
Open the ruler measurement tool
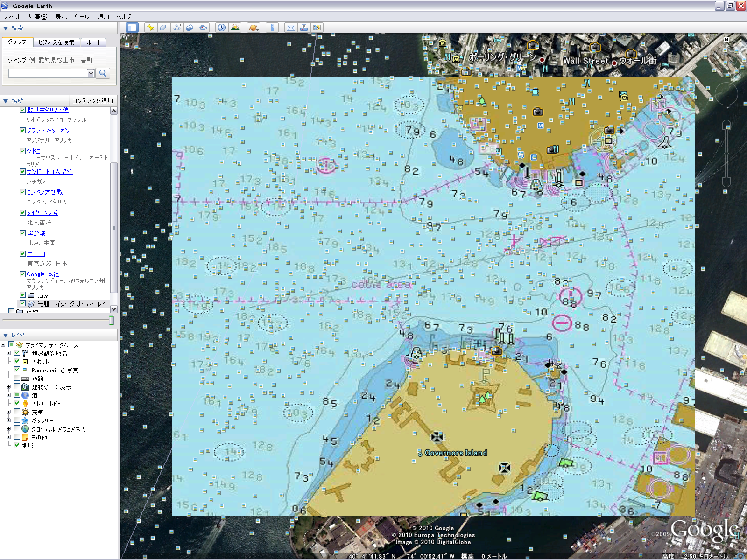tap(272, 28)
